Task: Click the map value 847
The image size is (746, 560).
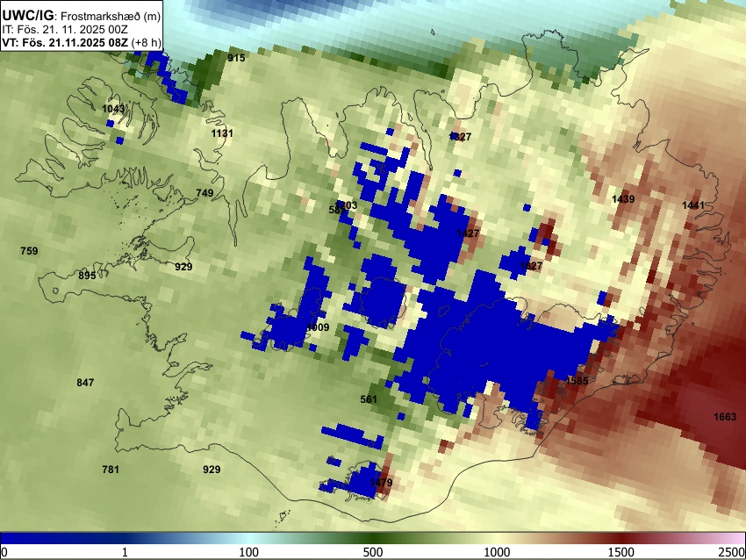Action: click(85, 383)
